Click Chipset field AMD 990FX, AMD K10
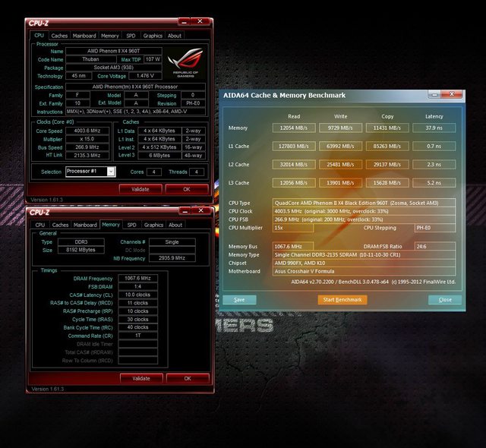Screen dimensions: 486x448 tap(364, 263)
